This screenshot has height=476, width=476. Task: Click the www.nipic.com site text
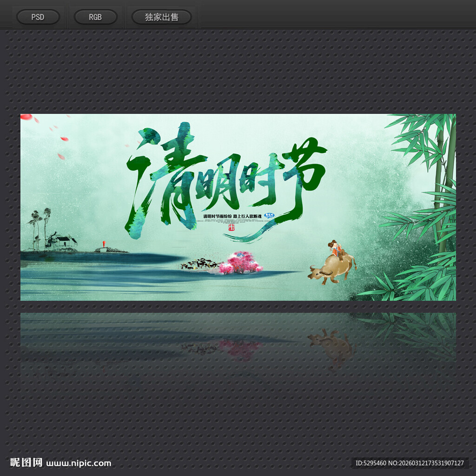[79, 463]
